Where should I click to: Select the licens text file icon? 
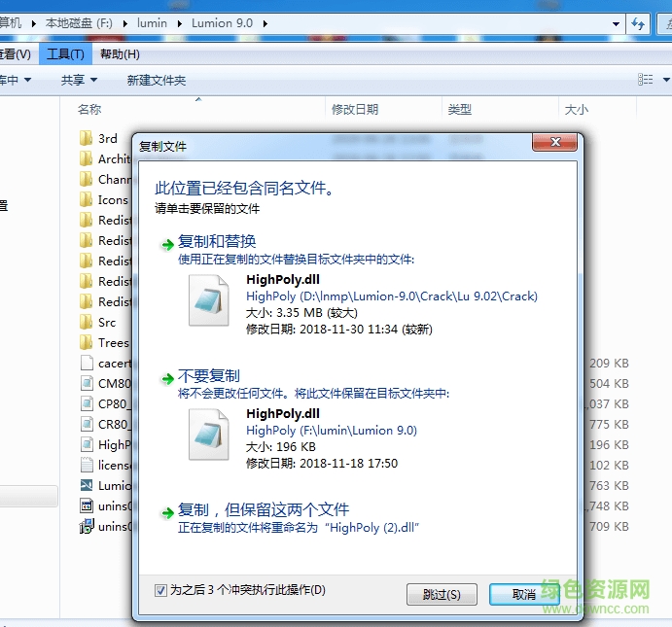(87, 465)
